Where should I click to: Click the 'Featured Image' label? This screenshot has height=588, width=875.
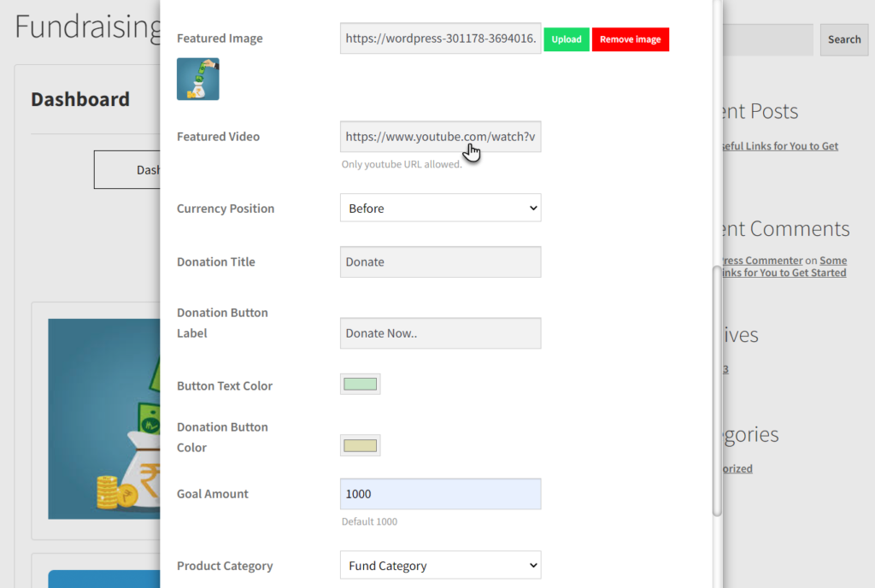tap(220, 38)
